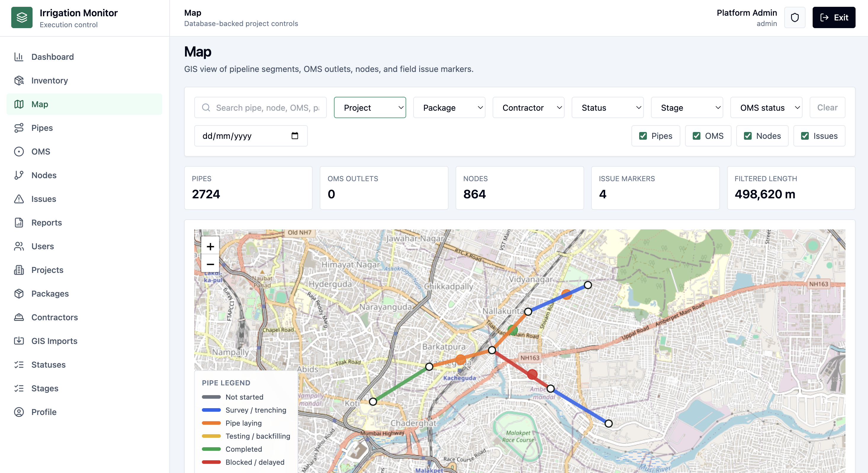Navigate to Reports in sidebar
This screenshot has width=868, height=473.
84,222
